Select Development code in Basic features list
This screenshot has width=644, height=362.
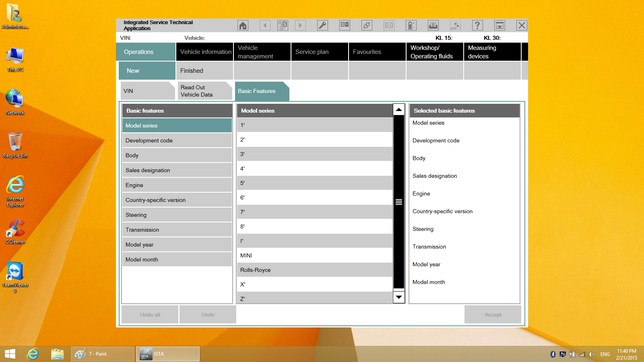coord(177,140)
